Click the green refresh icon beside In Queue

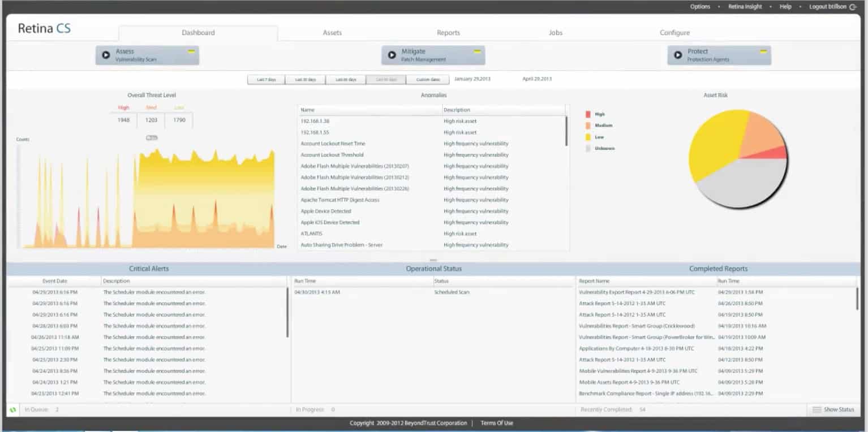point(12,409)
